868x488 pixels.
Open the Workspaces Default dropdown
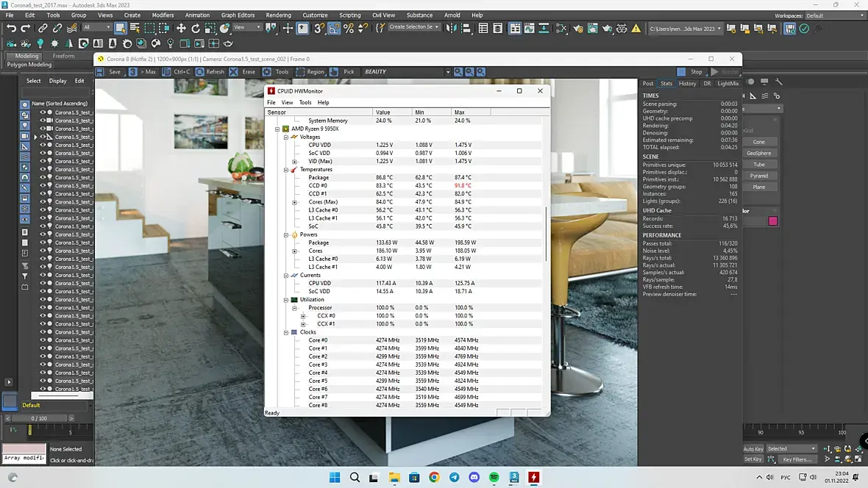pyautogui.click(x=835, y=15)
